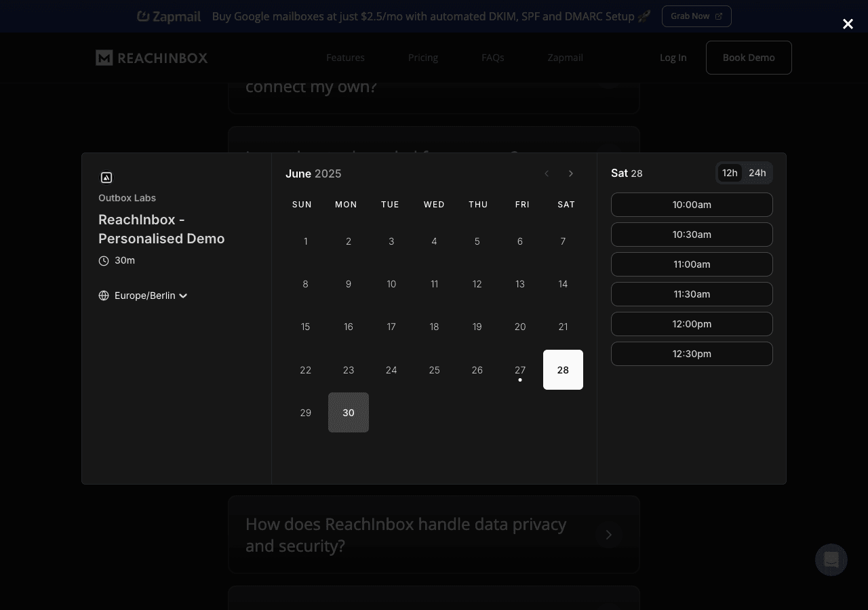Click the Outbox Labs logo icon

106,178
